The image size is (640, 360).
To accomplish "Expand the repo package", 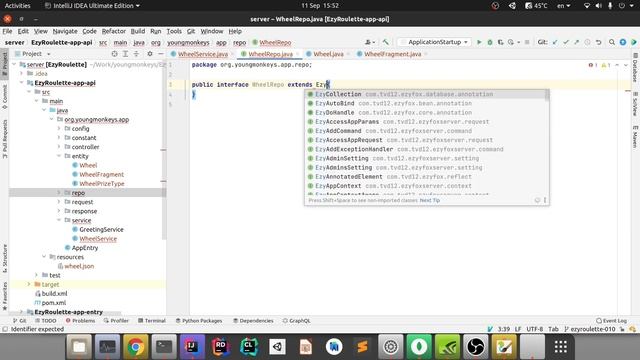I will (59, 193).
